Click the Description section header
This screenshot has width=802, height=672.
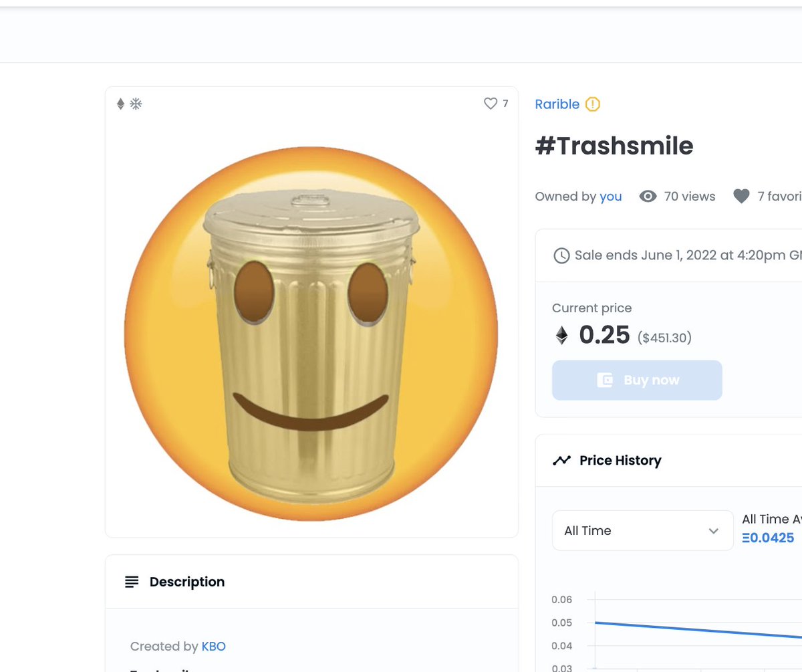[311, 582]
